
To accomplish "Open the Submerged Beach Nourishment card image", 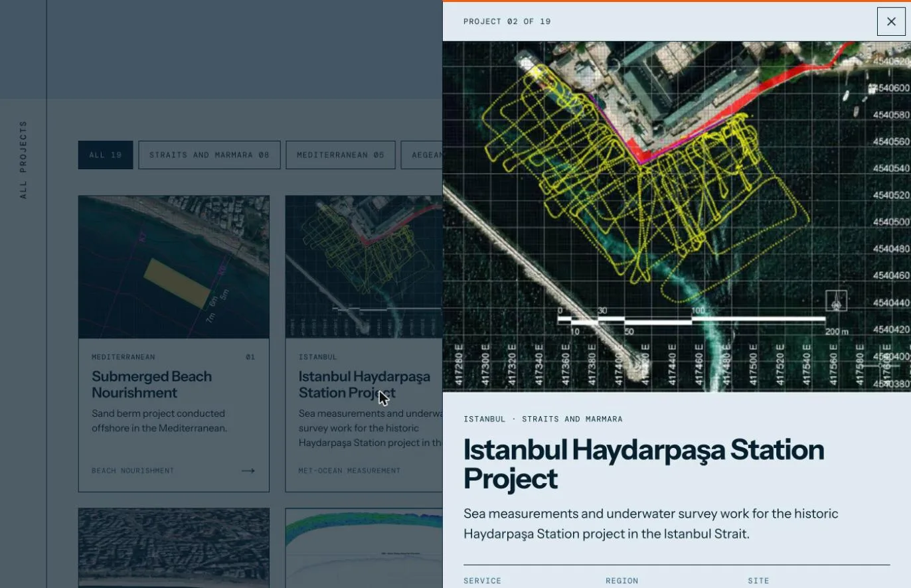I will 174,267.
